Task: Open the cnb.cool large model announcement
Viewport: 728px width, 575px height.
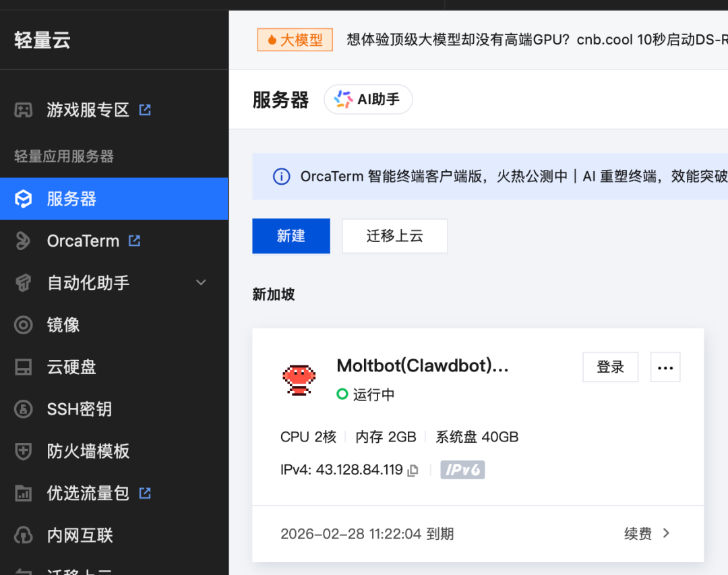Action: 537,40
